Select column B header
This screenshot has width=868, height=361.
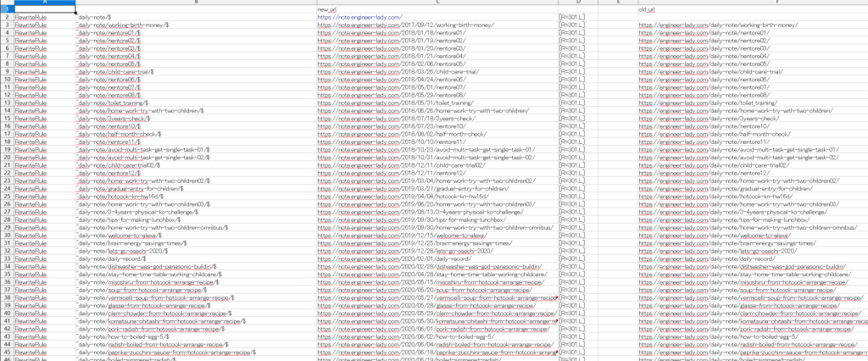196,3
